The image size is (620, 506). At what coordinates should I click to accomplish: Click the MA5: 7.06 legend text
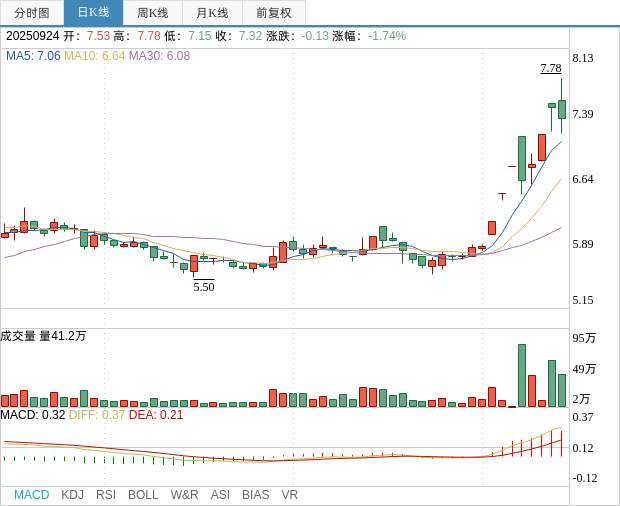click(x=33, y=56)
